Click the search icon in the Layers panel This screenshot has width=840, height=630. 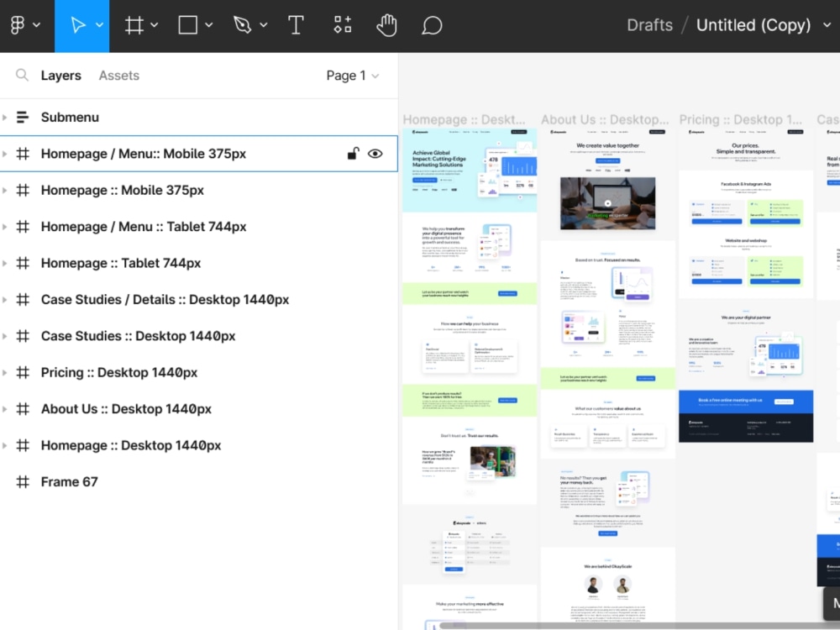21,76
